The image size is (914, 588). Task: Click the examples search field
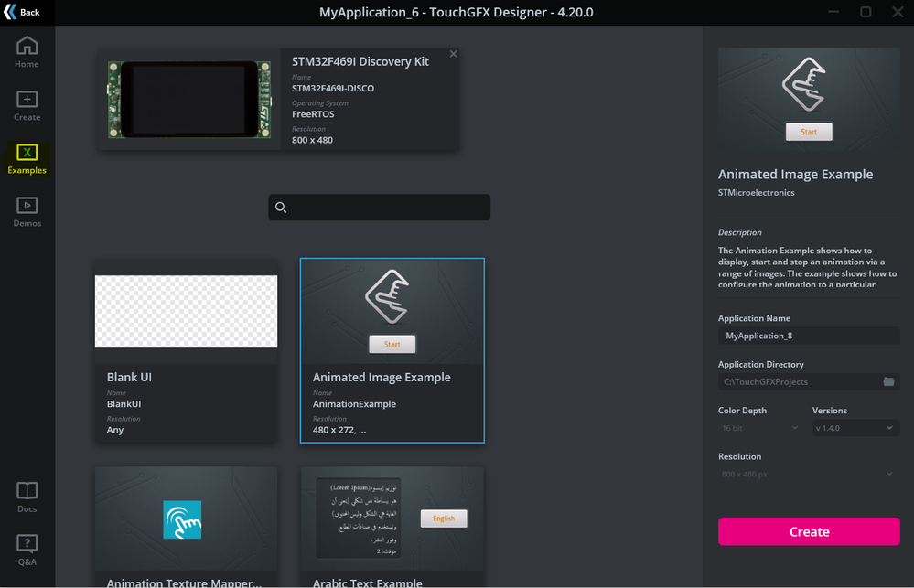[379, 208]
